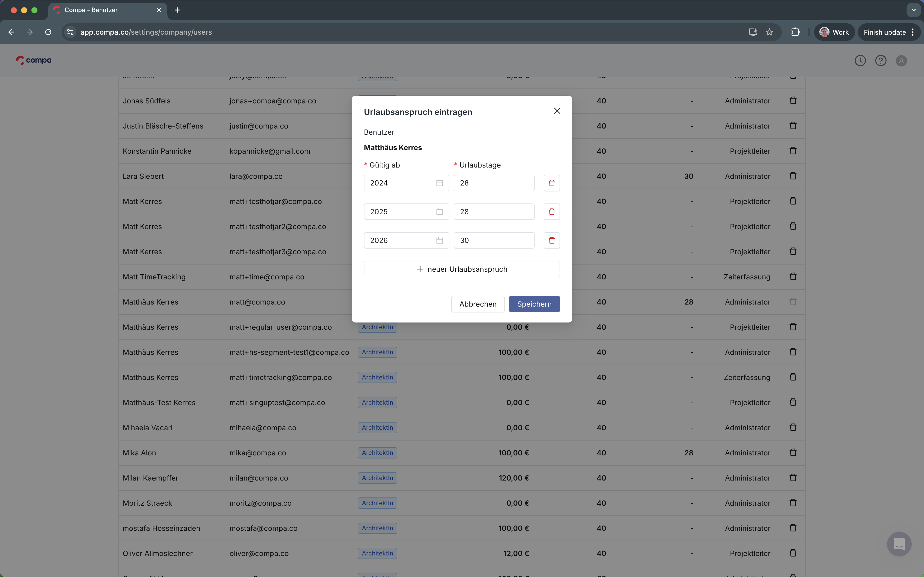Open a new browser tab
924x577 pixels.
coord(177,10)
